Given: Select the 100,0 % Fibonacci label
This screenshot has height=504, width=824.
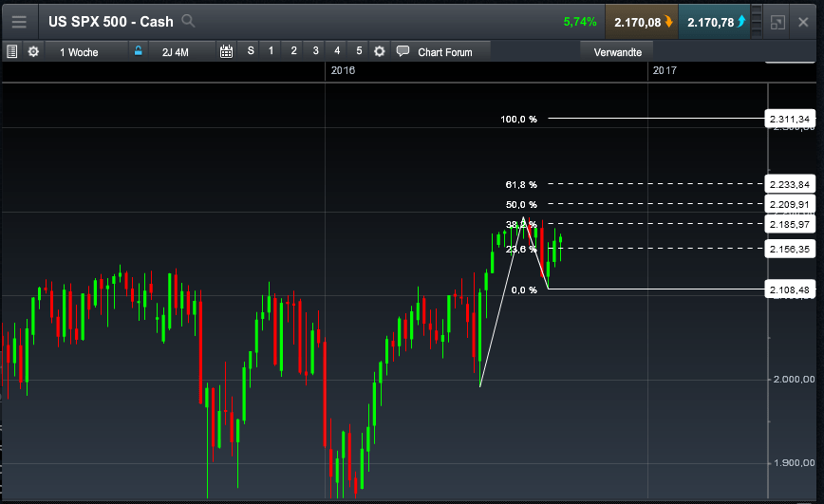Looking at the screenshot, I should click(x=518, y=120).
